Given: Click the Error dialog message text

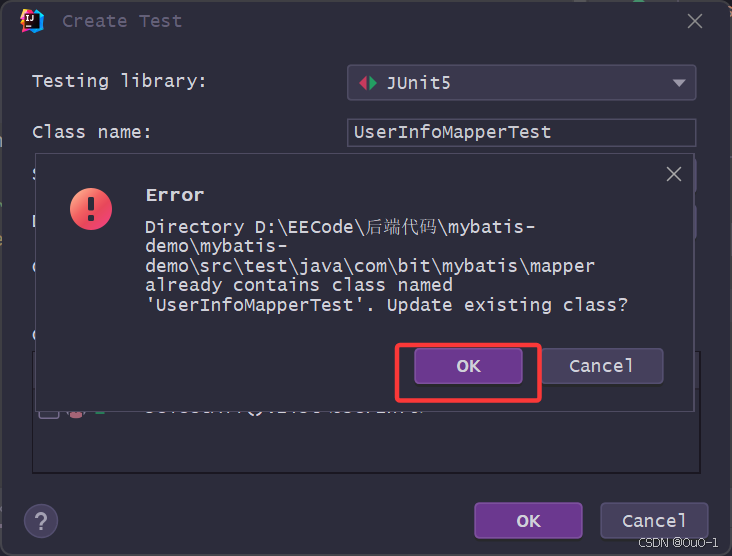Looking at the screenshot, I should (x=387, y=266).
